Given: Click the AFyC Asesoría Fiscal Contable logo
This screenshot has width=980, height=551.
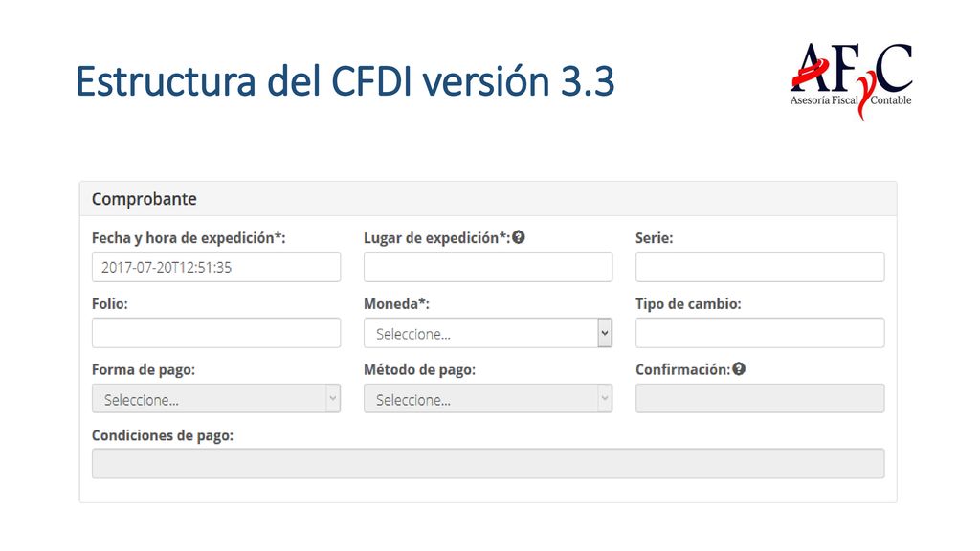Looking at the screenshot, I should 851,81.
